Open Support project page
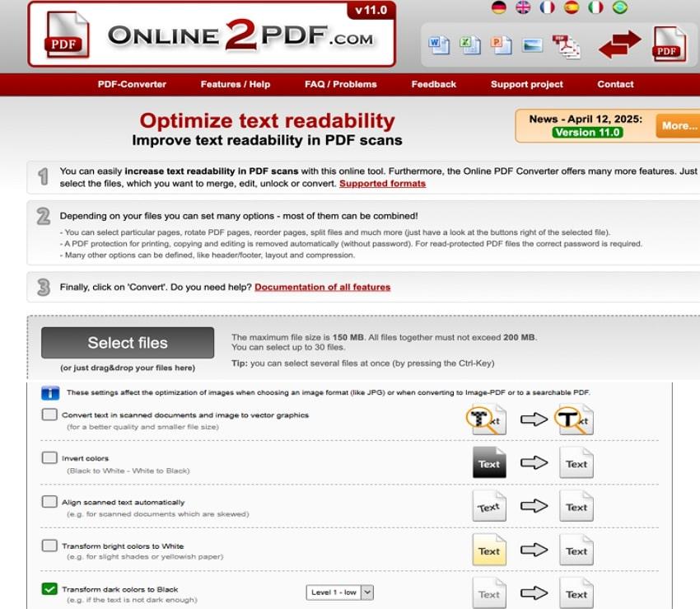The width and height of the screenshot is (700, 609). click(x=527, y=84)
